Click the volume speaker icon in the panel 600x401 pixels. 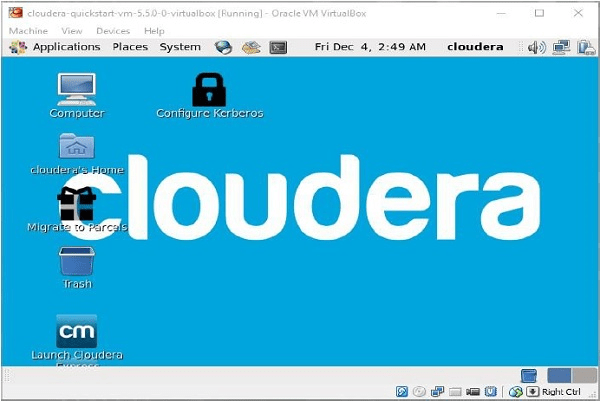536,47
